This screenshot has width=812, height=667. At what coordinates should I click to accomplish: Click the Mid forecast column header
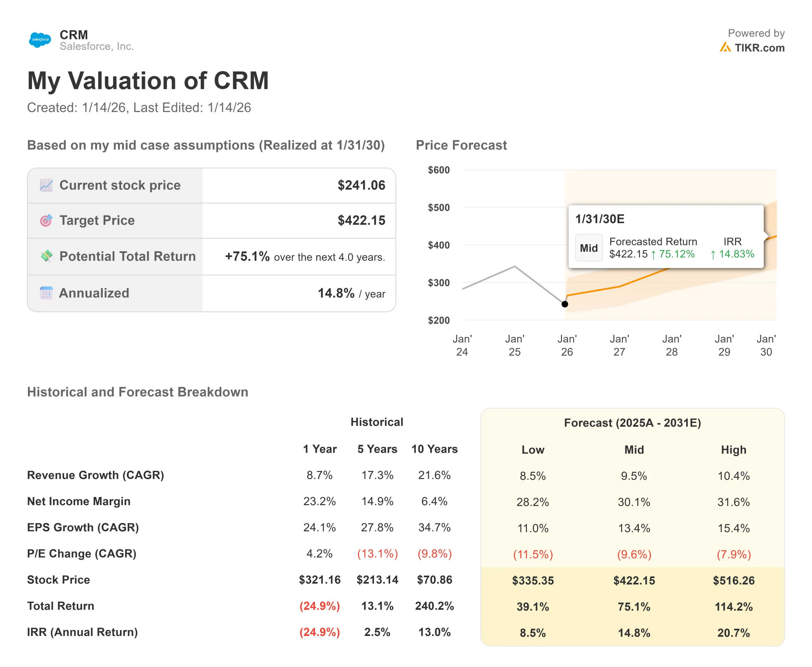pos(634,450)
